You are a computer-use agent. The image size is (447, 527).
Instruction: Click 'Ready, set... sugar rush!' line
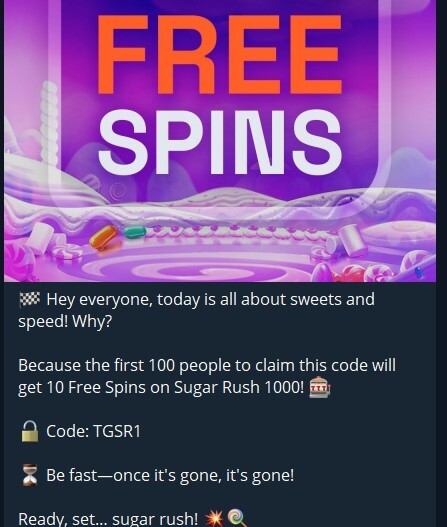[108, 519]
